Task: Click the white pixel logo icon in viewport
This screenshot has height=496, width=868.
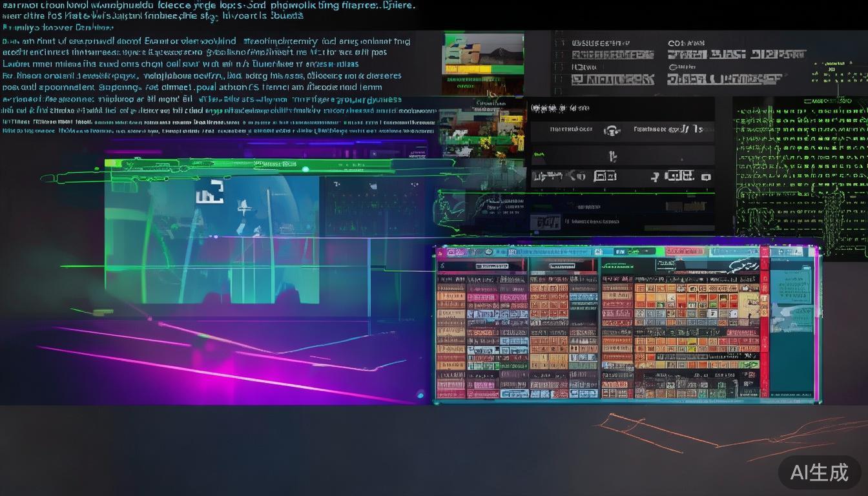Action: click(x=209, y=192)
